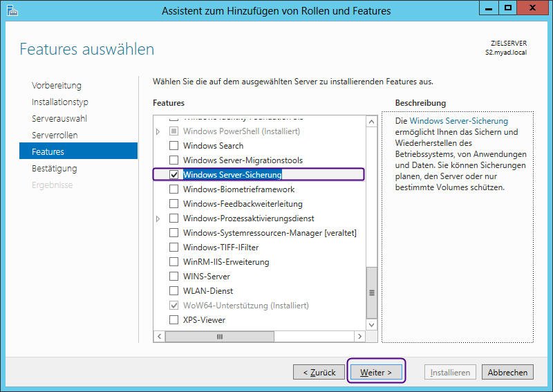Click the S2.myad.local server name
Screen dimensions: 553x392
click(506, 53)
